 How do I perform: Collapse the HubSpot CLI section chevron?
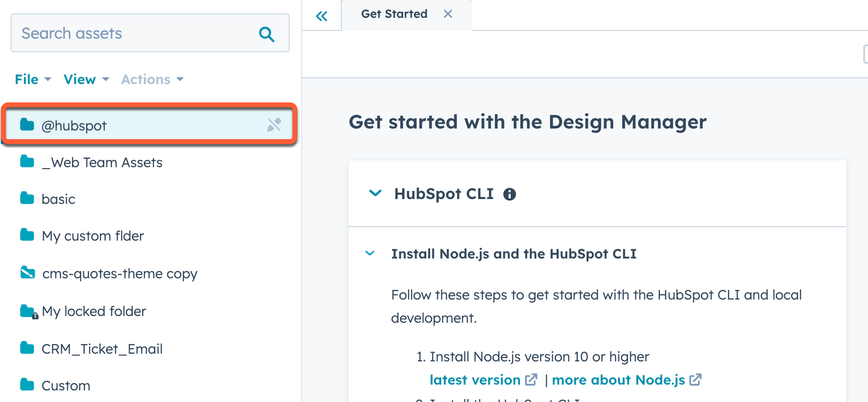(375, 193)
